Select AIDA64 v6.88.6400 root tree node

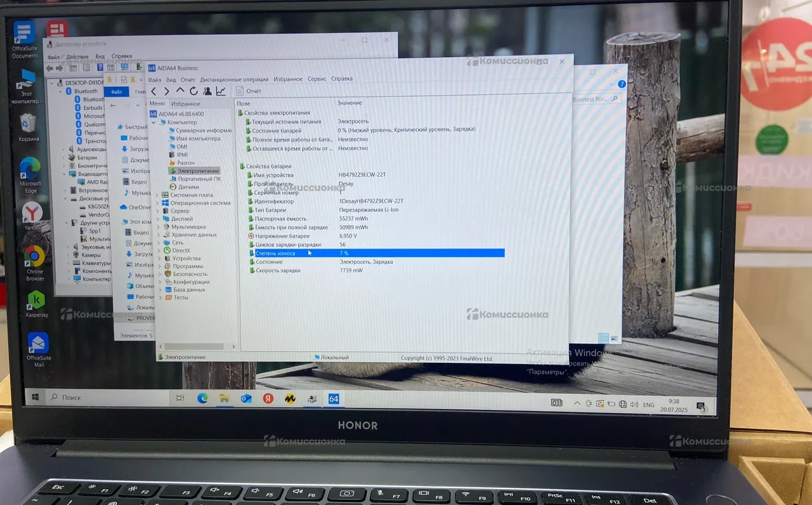(176, 114)
